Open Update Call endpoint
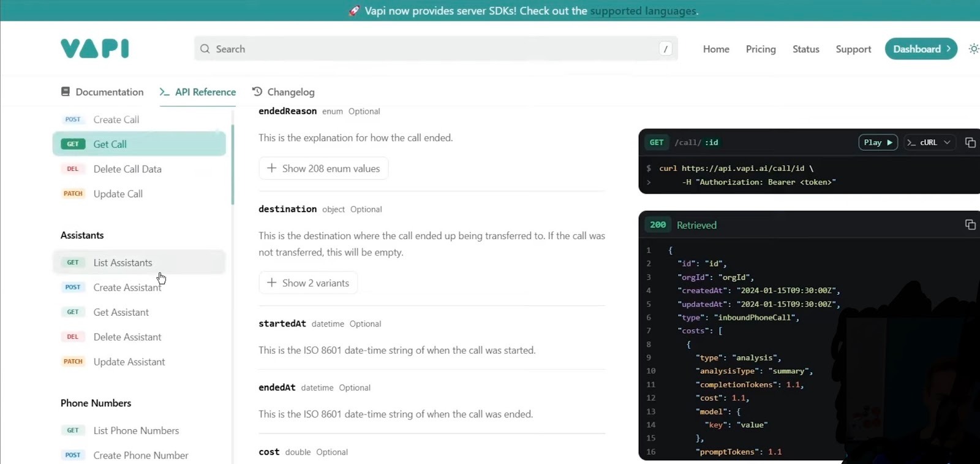 (139, 194)
